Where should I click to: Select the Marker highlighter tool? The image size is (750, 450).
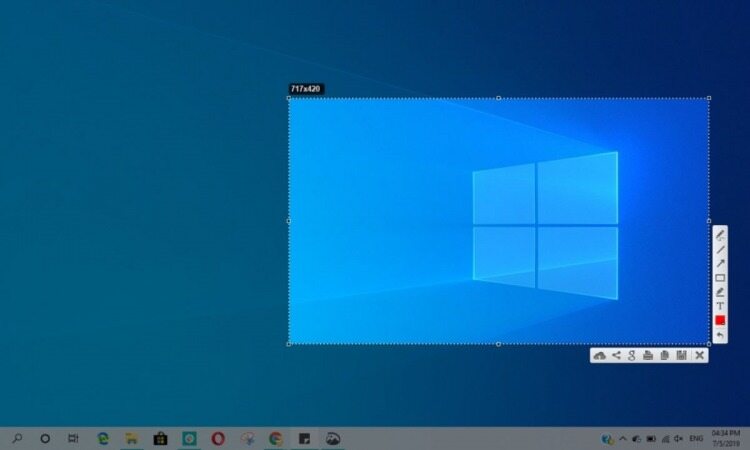[720, 292]
